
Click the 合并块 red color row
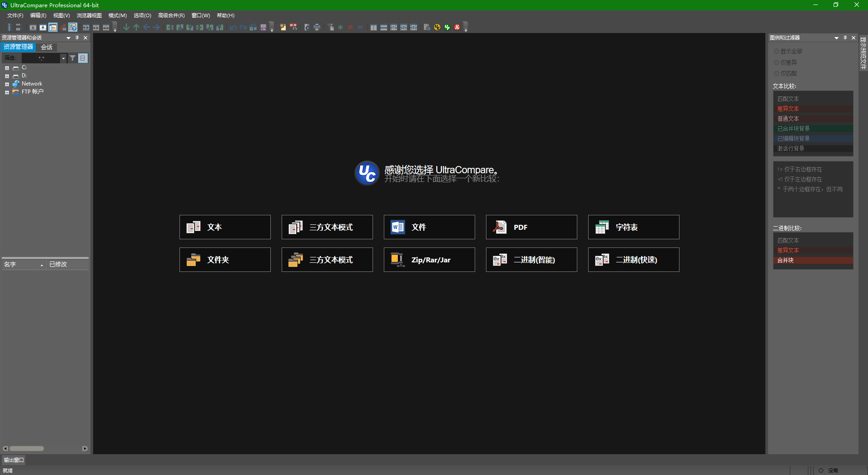[x=813, y=260]
